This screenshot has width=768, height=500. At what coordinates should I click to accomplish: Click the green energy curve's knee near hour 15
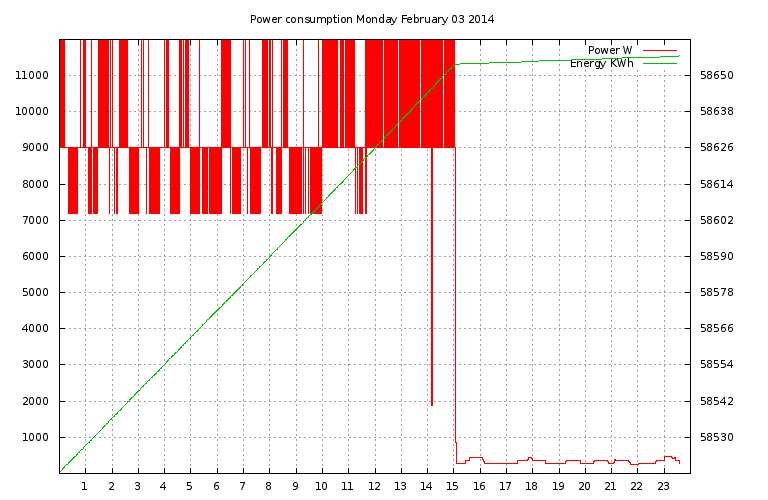[x=455, y=64]
